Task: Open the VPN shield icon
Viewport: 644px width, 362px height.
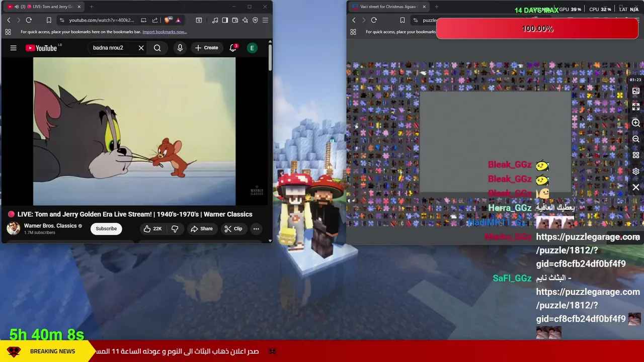Action: click(255, 20)
